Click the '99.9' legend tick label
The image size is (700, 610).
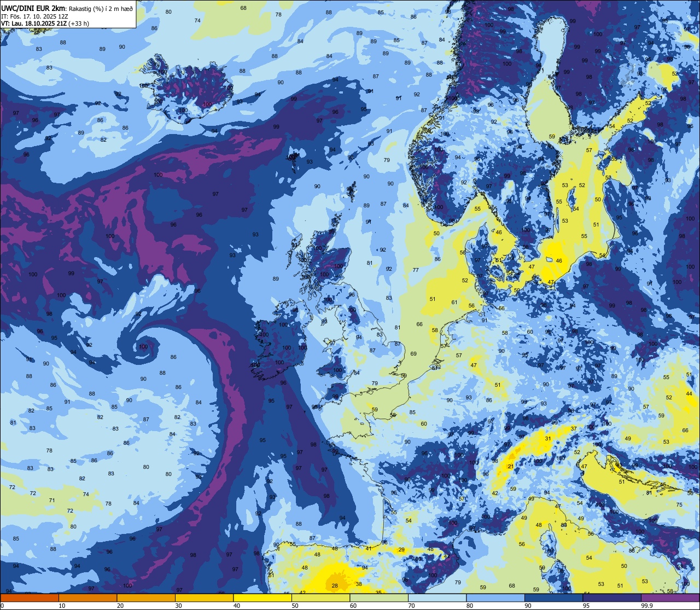coord(647,606)
